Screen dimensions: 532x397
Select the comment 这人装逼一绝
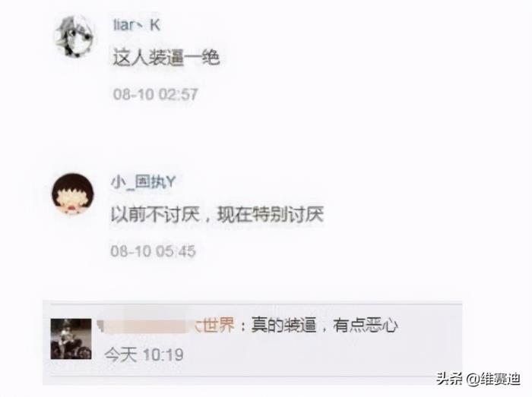pyautogui.click(x=166, y=58)
